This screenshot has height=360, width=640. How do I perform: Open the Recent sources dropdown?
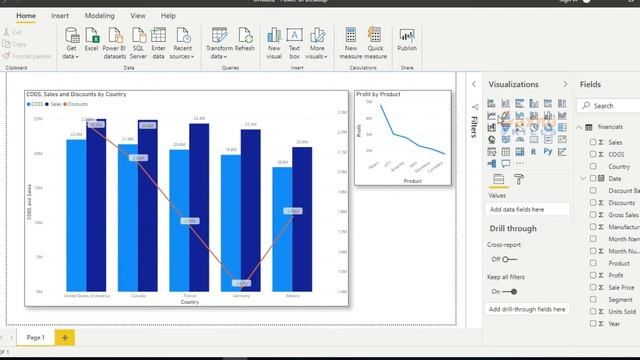pyautogui.click(x=182, y=43)
